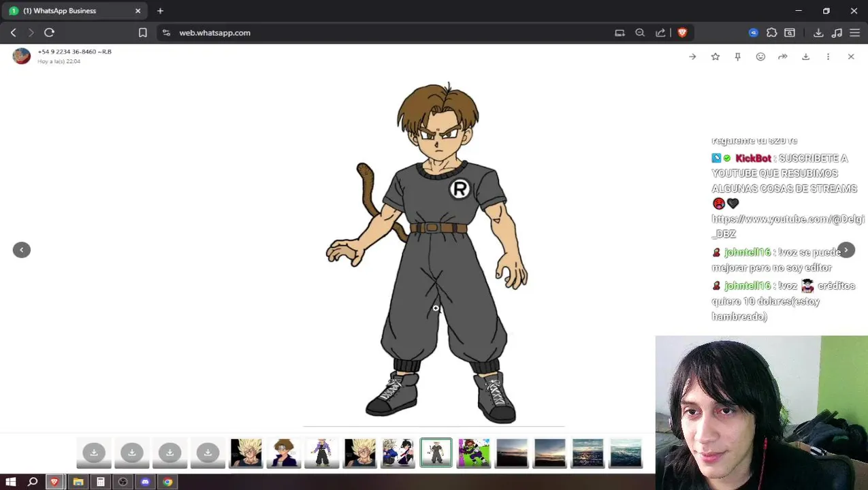Open browser downloads
This screenshot has width=868, height=490.
point(818,33)
